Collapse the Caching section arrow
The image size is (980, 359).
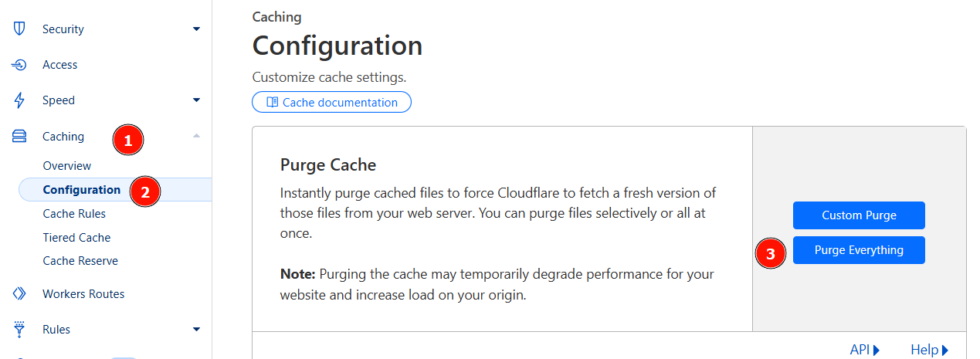click(x=196, y=136)
